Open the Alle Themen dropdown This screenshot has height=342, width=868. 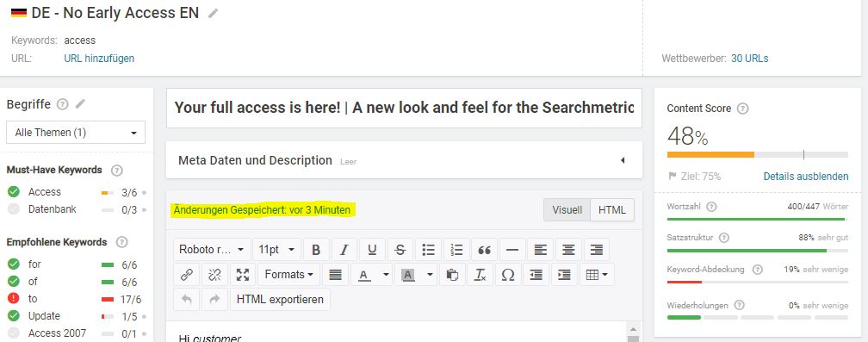(x=76, y=133)
